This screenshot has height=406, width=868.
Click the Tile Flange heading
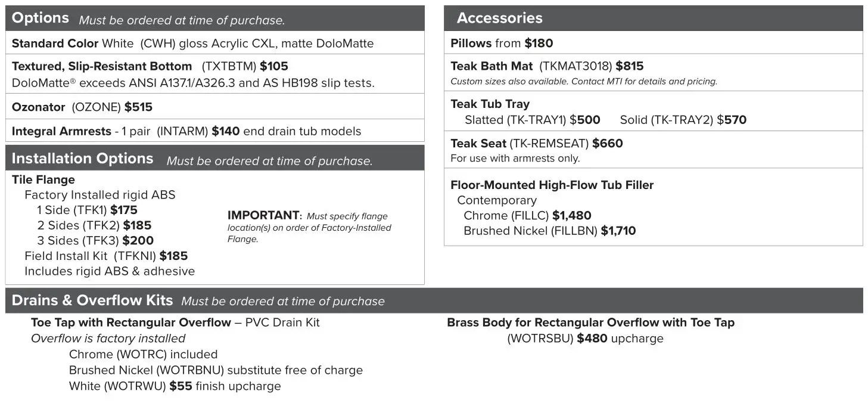(43, 180)
